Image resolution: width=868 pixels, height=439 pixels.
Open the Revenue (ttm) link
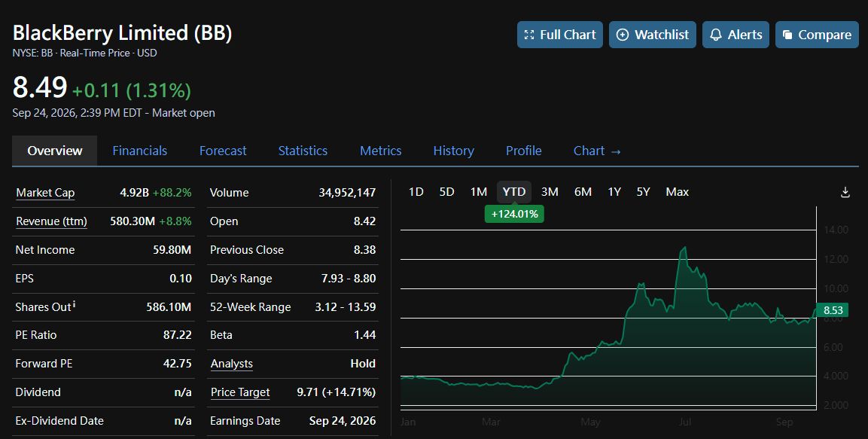click(51, 221)
